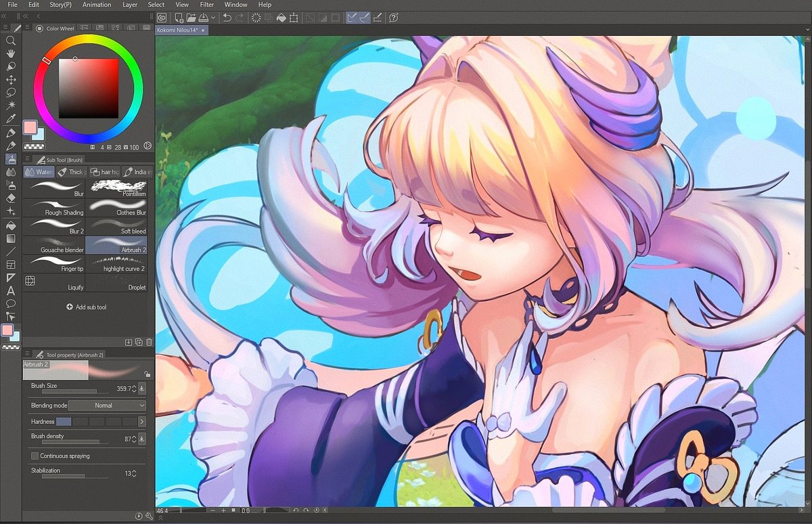Select the Pencil tool
Screen dimensions: 812x524
tap(11, 146)
